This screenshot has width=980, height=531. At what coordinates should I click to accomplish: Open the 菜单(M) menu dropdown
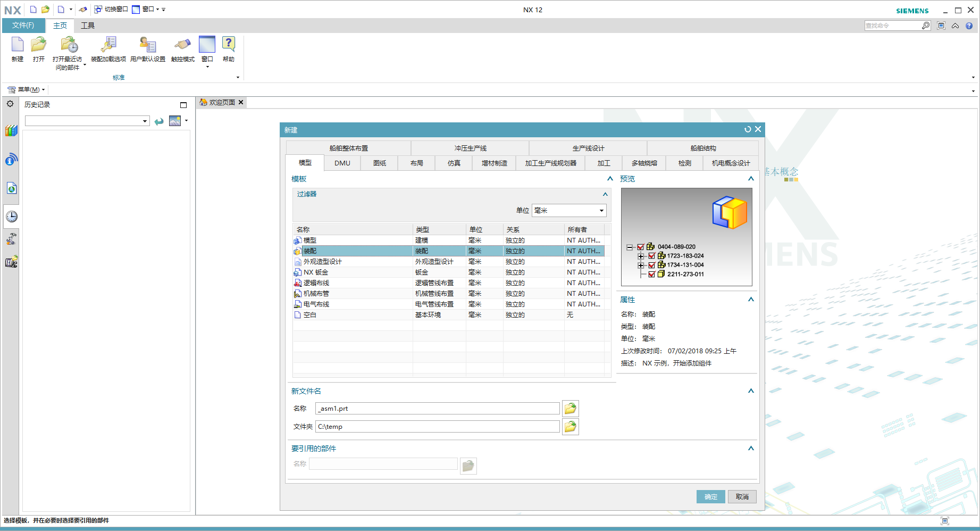pyautogui.click(x=26, y=89)
